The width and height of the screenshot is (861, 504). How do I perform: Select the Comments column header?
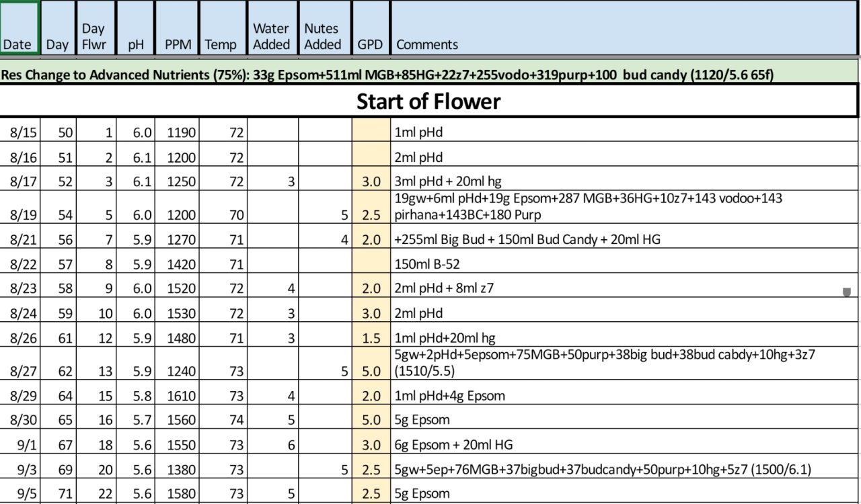pos(624,28)
